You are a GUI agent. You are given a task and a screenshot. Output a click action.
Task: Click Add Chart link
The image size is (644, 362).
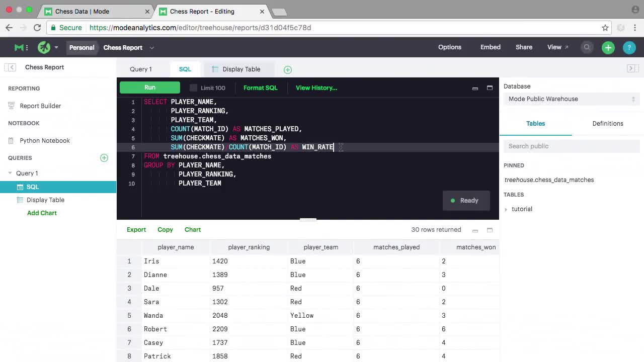tap(42, 213)
